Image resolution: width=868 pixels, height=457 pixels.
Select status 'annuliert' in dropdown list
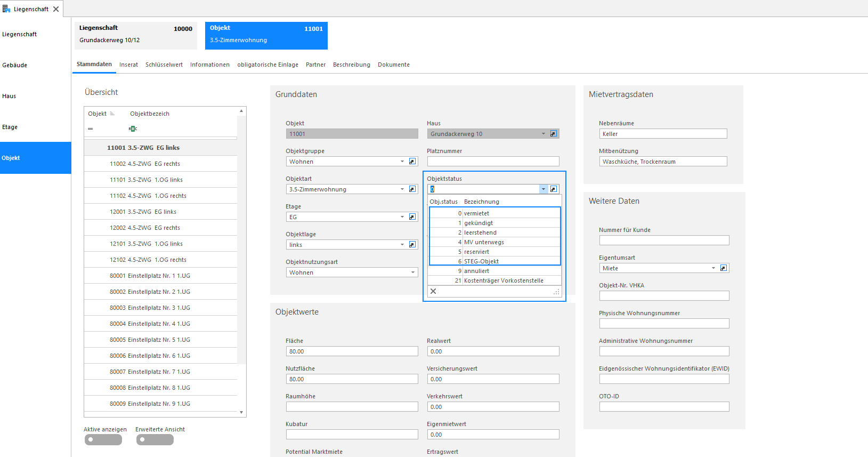tap(495, 271)
